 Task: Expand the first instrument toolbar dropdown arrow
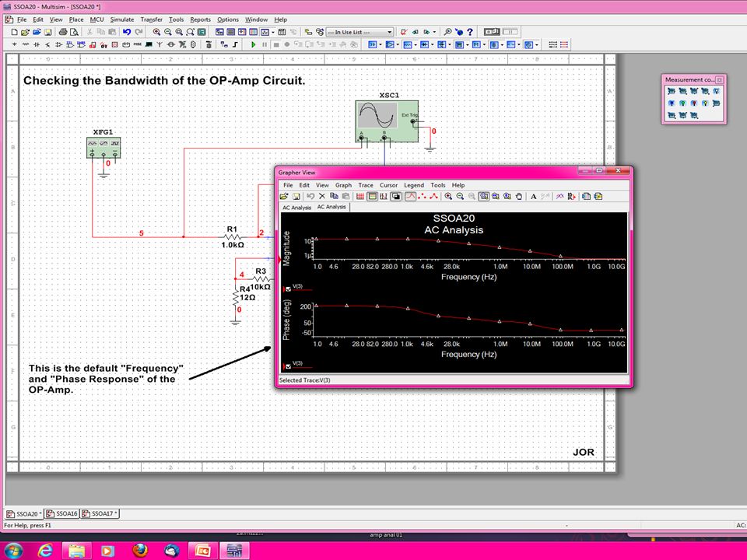tap(381, 44)
